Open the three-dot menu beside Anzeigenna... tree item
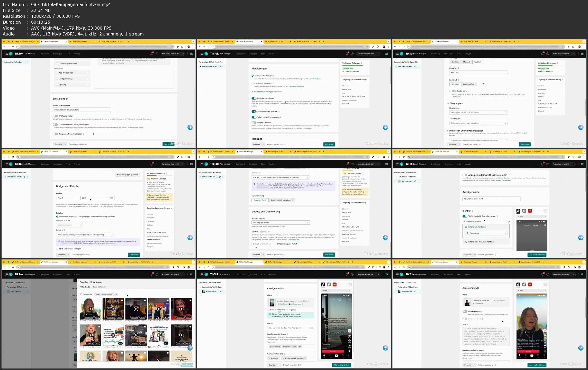588x370 pixels. coord(418,181)
